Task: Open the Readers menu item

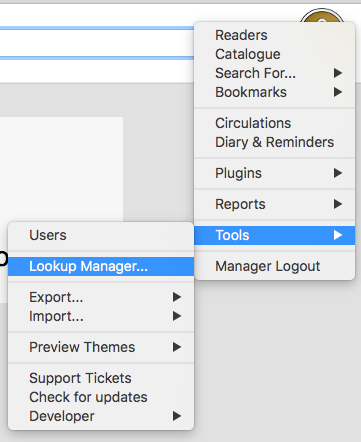Action: [274, 35]
